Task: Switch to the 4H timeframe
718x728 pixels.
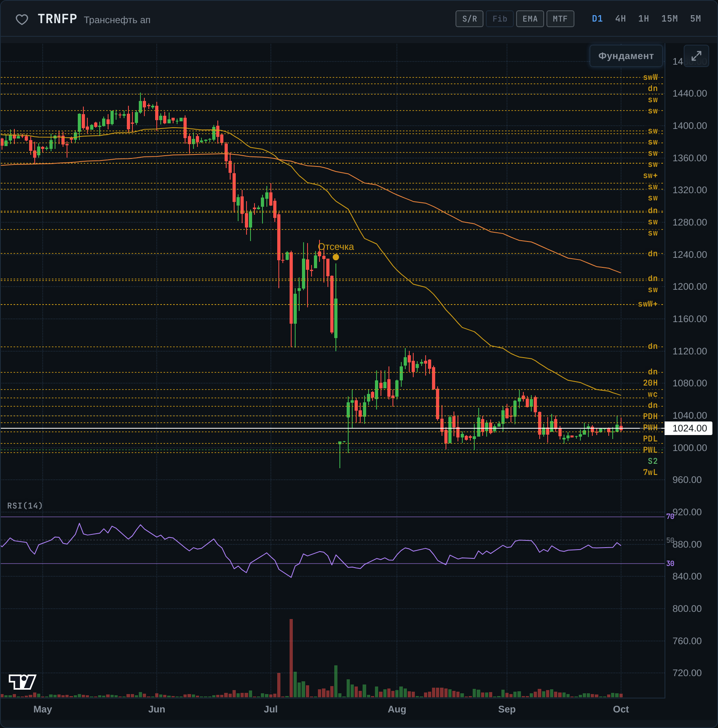Action: pyautogui.click(x=620, y=19)
